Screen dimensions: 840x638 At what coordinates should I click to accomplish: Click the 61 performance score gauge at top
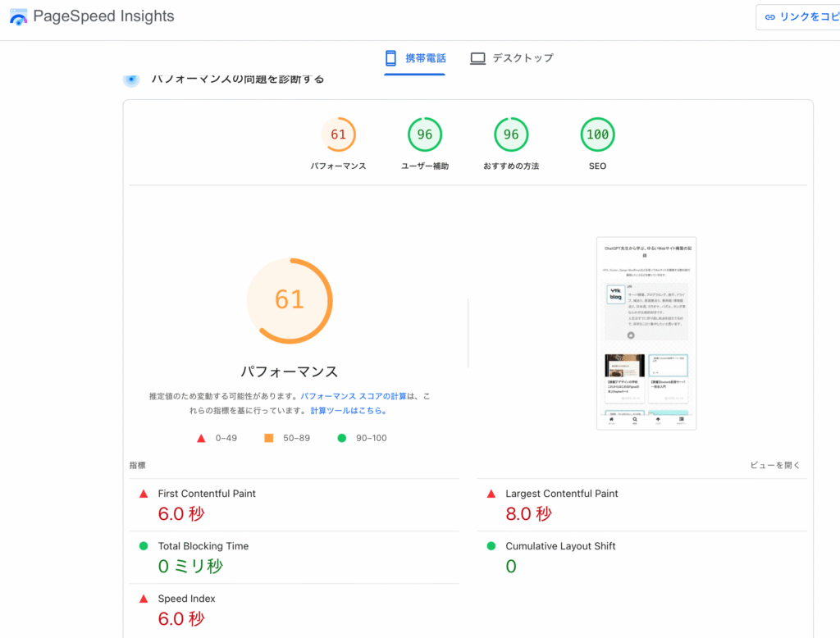click(x=338, y=134)
